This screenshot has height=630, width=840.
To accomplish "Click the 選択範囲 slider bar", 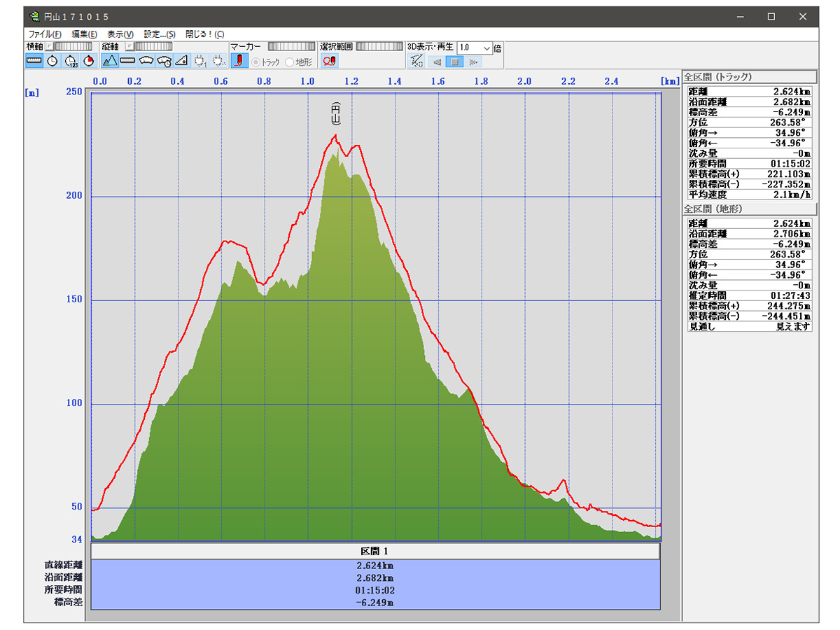I will 379,46.
